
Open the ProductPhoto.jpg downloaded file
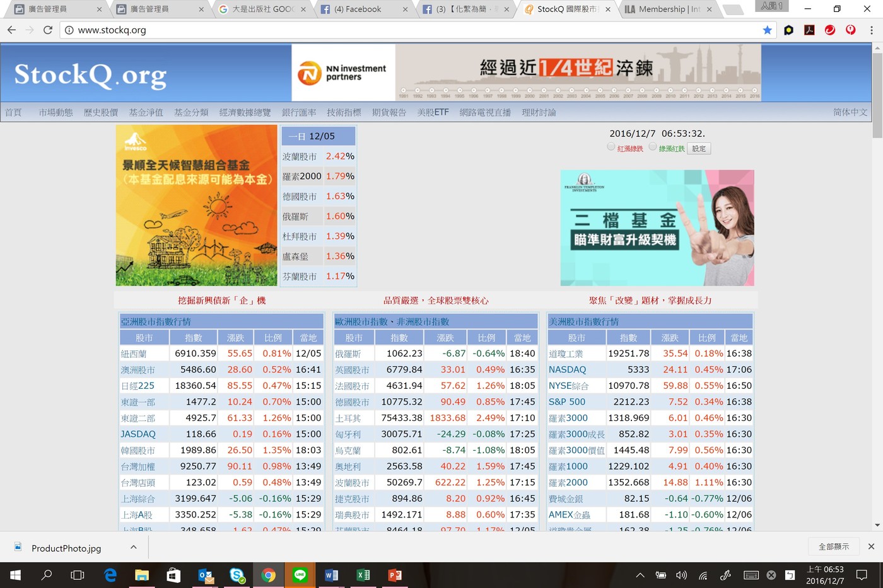pos(66,548)
